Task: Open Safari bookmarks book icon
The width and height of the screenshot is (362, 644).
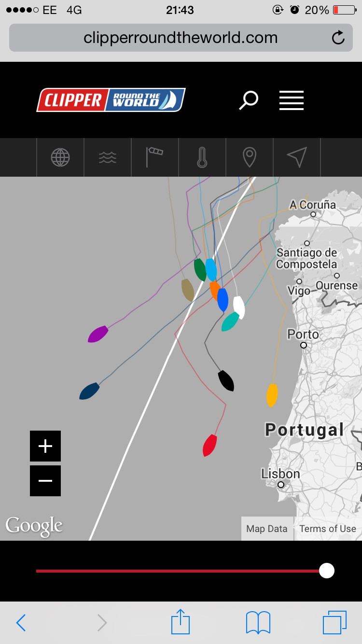Action: (258, 622)
